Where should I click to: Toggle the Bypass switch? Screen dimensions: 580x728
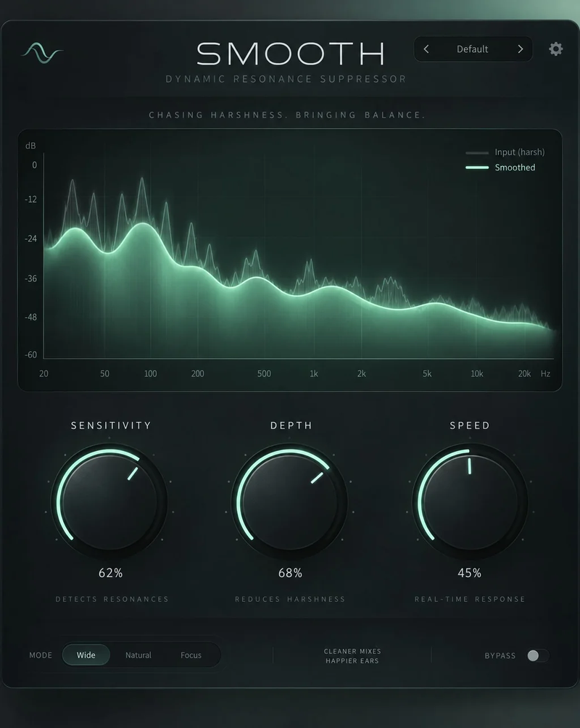point(538,655)
